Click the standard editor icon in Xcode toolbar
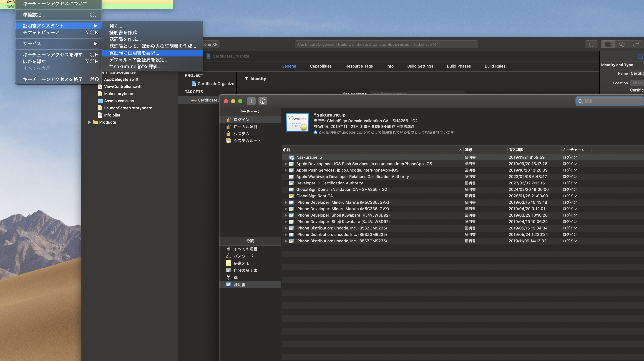The height and width of the screenshot is (361, 644). coord(608,44)
